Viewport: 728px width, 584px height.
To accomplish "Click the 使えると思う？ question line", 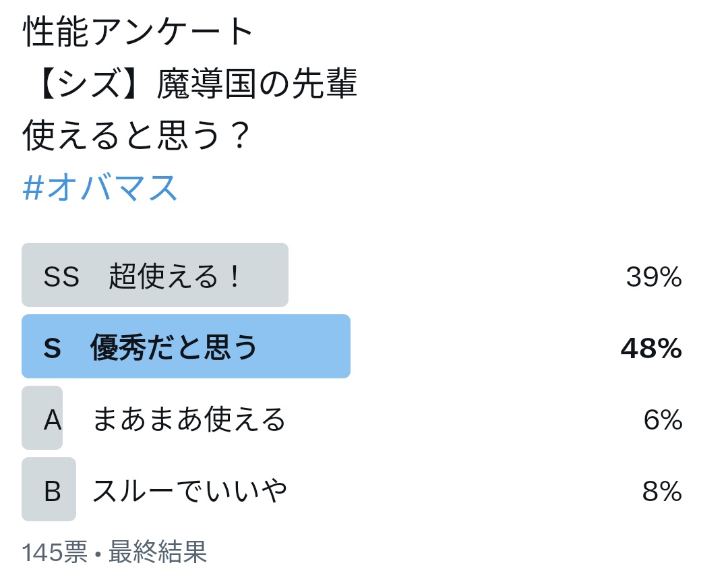I will tap(137, 135).
